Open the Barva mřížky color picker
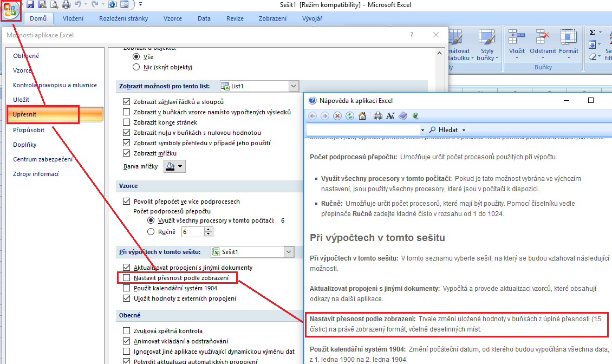Viewport: 612px width, 364px height. coord(174,166)
